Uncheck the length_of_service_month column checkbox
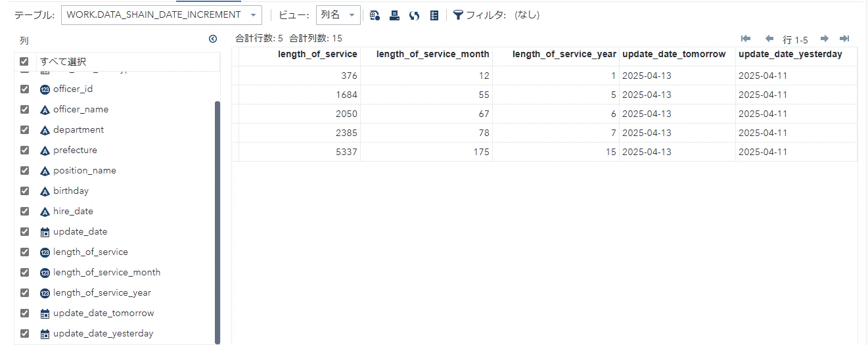The width and height of the screenshot is (868, 345). point(24,272)
